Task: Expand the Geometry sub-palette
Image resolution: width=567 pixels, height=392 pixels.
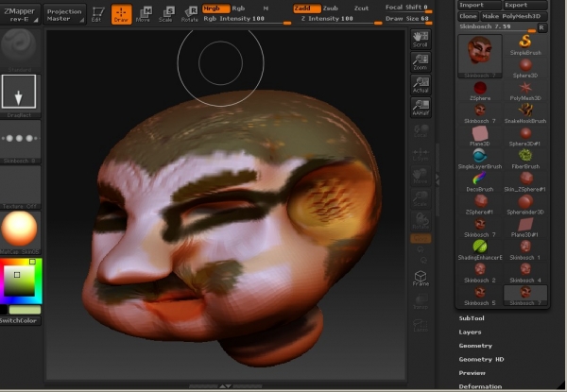Action: (475, 346)
